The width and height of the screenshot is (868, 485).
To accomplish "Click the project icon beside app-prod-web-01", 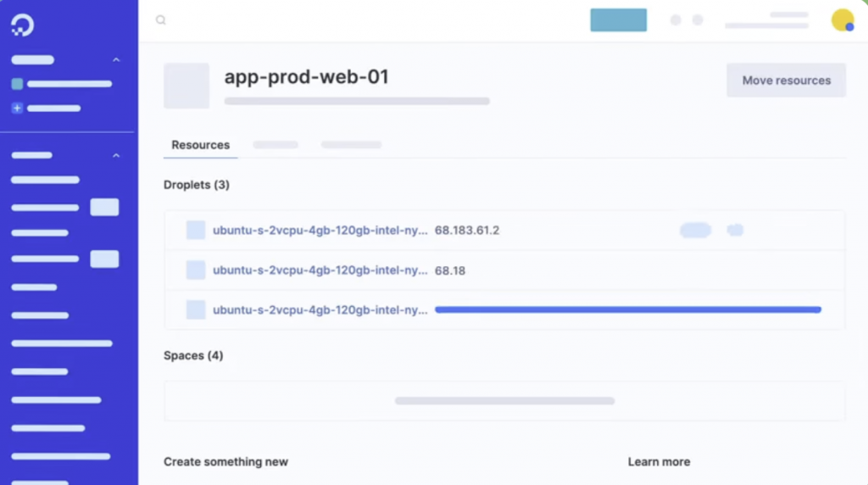I will 186,86.
